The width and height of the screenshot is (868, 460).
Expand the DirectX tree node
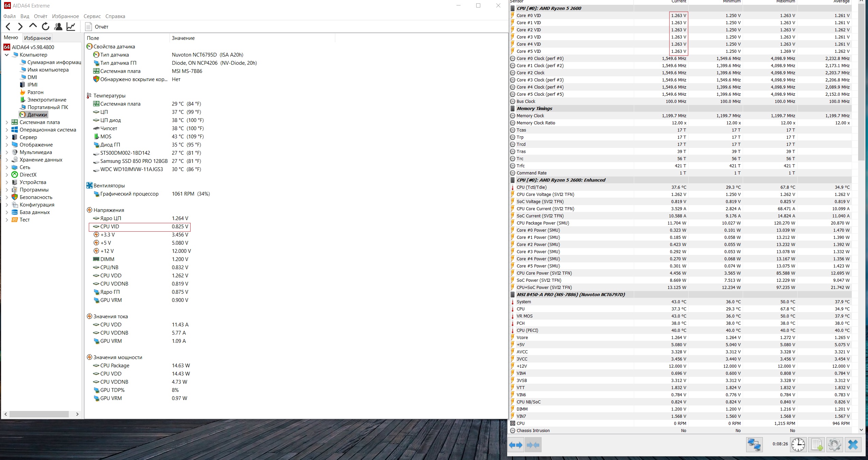click(6, 175)
